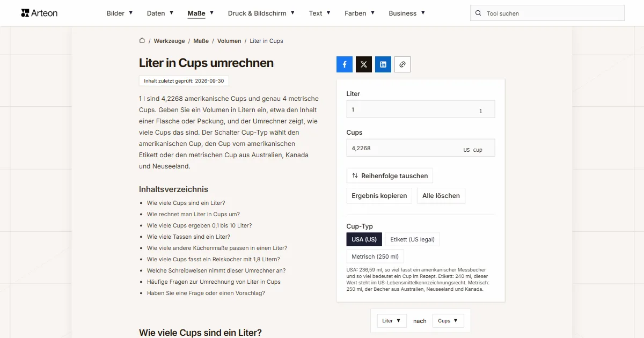The image size is (644, 338).
Task: Jump to 'Wie viele Cups ergeben 0,1 bis 10 Liter?'
Action: (x=200, y=225)
